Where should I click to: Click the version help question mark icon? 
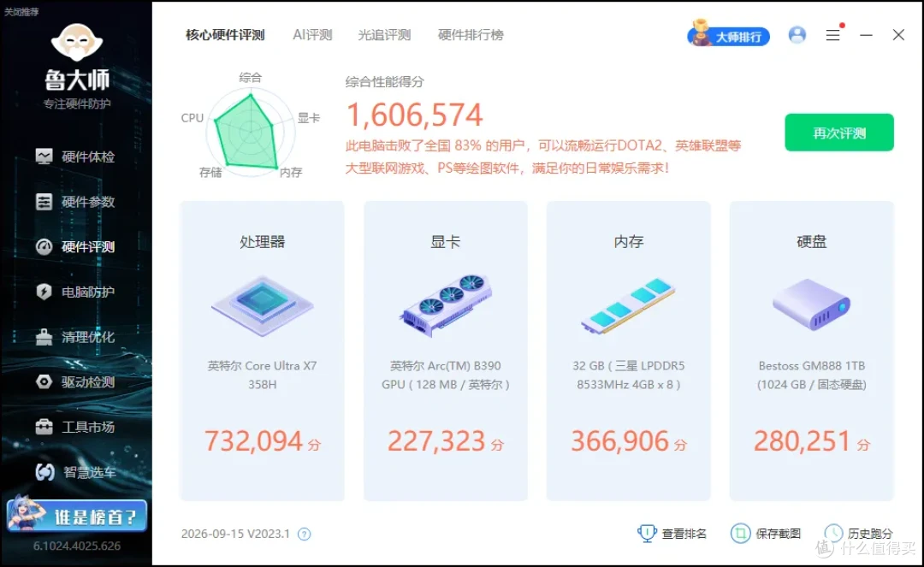tap(304, 534)
